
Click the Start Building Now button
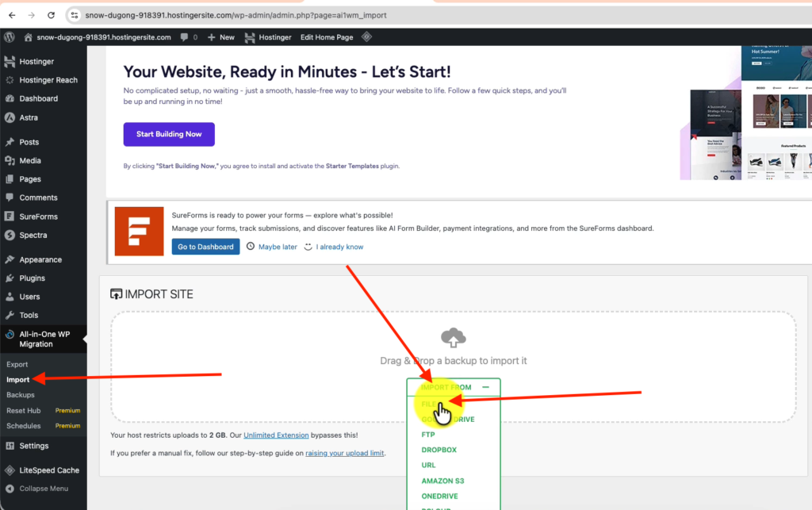click(169, 134)
